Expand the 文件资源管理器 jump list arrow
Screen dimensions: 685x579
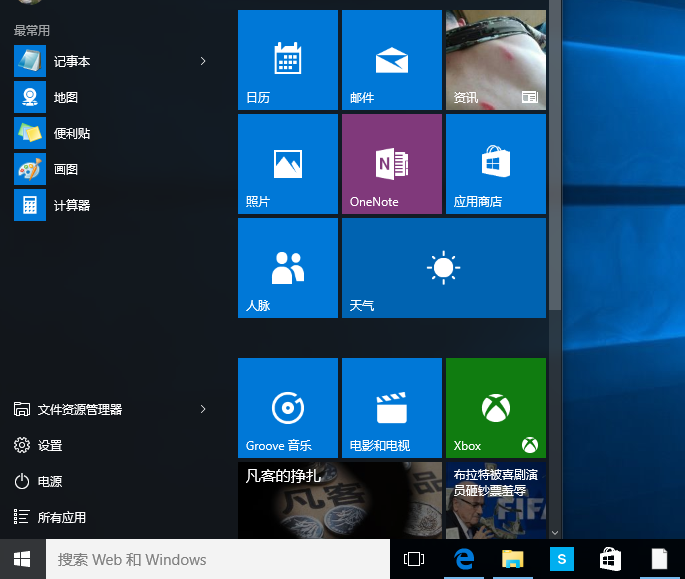(203, 409)
